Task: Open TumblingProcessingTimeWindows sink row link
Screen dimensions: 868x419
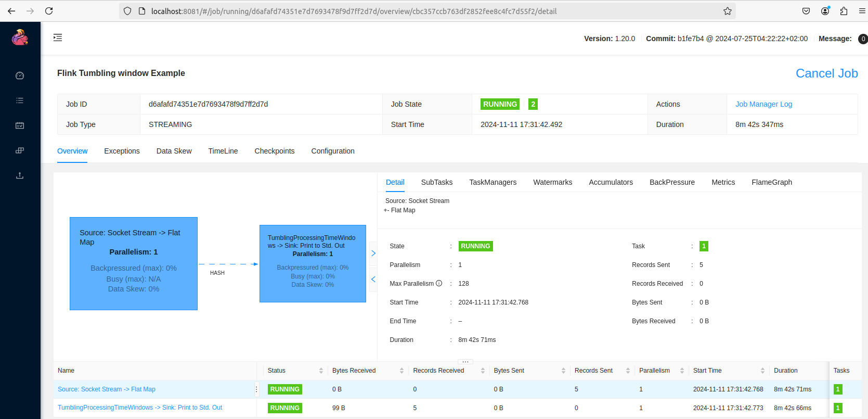Action: coord(140,408)
